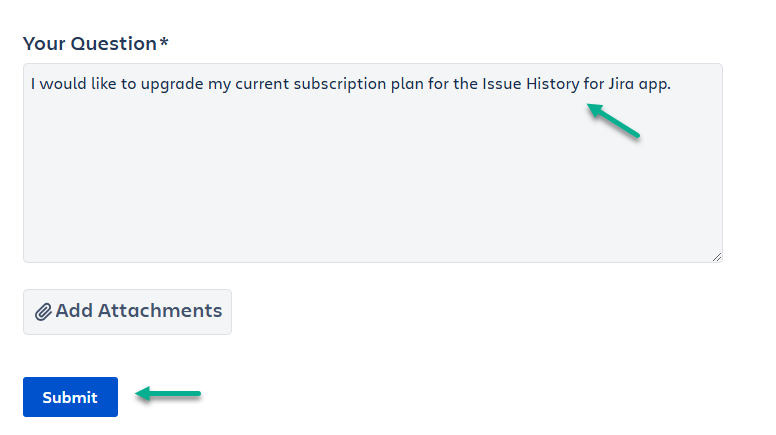This screenshot has height=435, width=776.
Task: Place cursor before "I would" at the text start
Action: point(31,84)
